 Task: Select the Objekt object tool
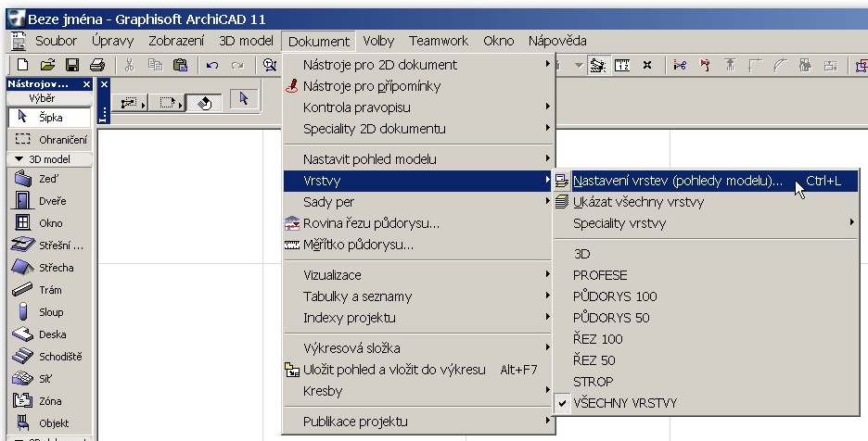click(49, 423)
